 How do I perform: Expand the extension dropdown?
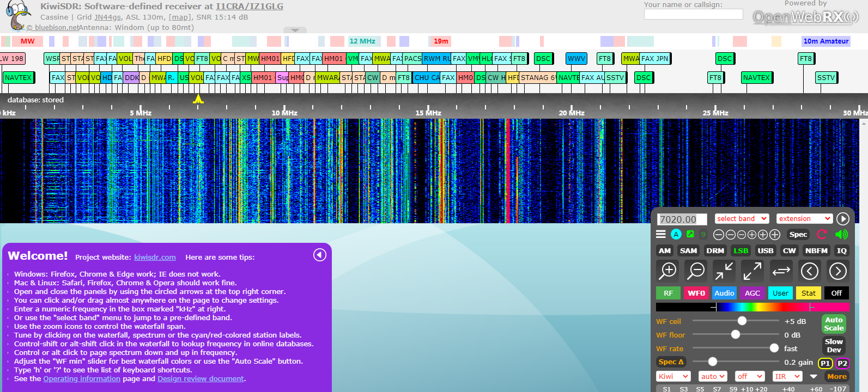(x=804, y=219)
